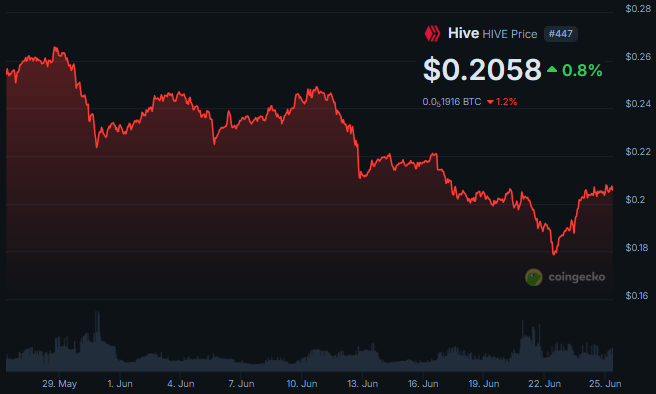
Task: Click the HIVE Price ticker text
Action: pos(510,34)
